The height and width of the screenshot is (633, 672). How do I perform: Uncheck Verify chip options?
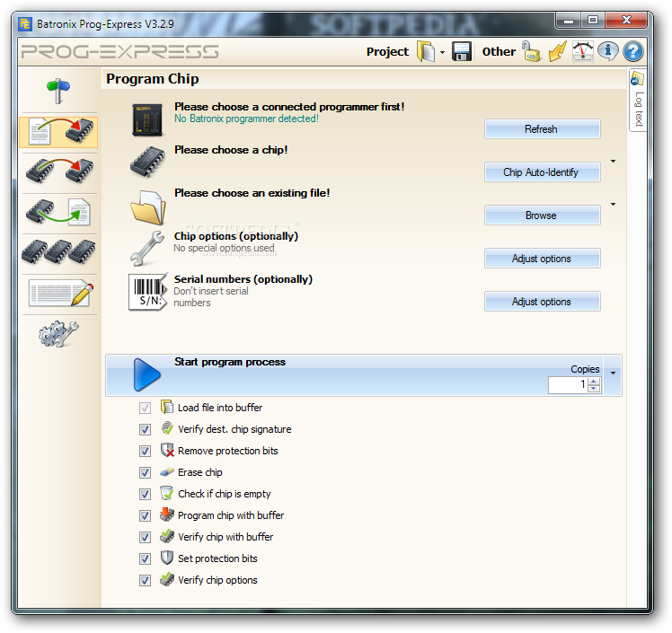[x=145, y=580]
